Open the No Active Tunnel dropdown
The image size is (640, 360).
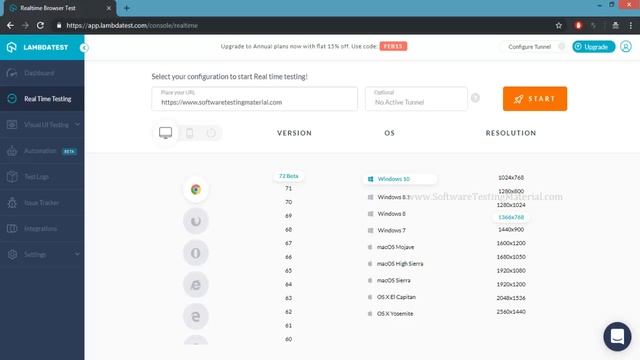[x=416, y=99]
